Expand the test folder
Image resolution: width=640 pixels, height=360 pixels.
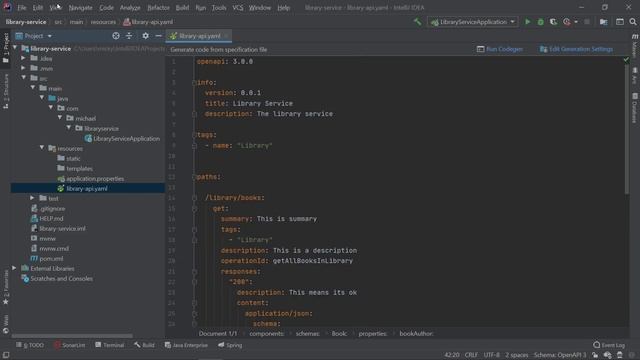(x=33, y=198)
